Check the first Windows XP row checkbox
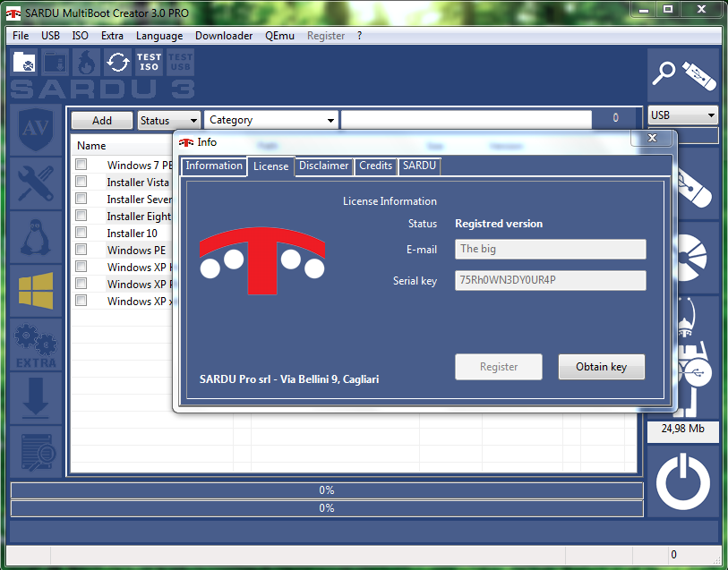This screenshot has height=570, width=728. (x=81, y=267)
